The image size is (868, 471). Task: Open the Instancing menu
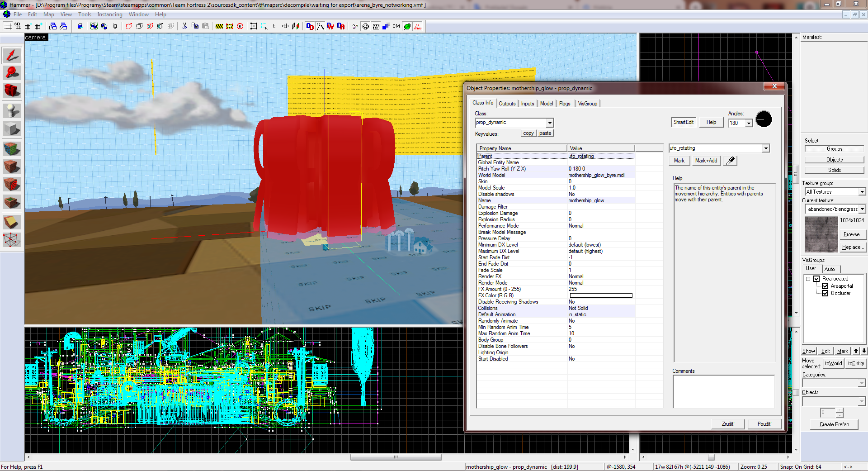110,14
